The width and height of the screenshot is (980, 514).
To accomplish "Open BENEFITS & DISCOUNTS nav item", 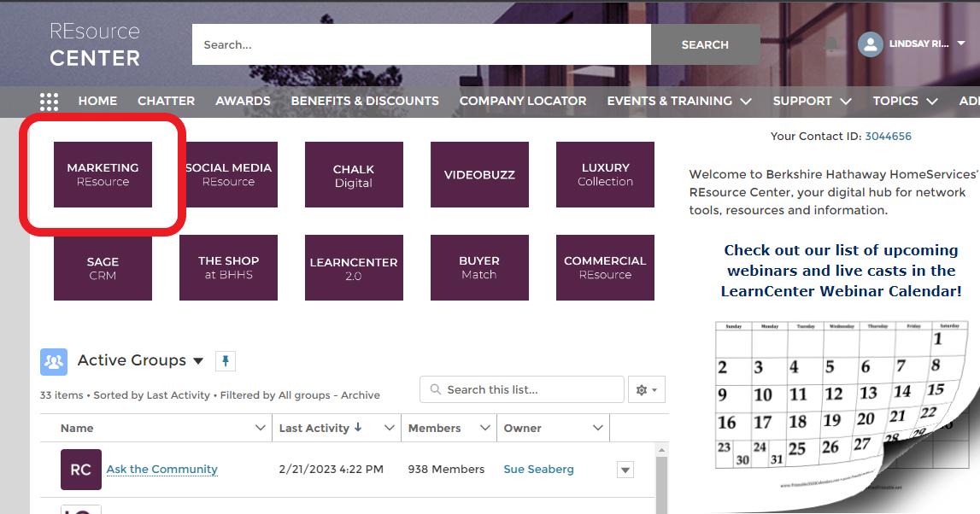I will point(365,101).
